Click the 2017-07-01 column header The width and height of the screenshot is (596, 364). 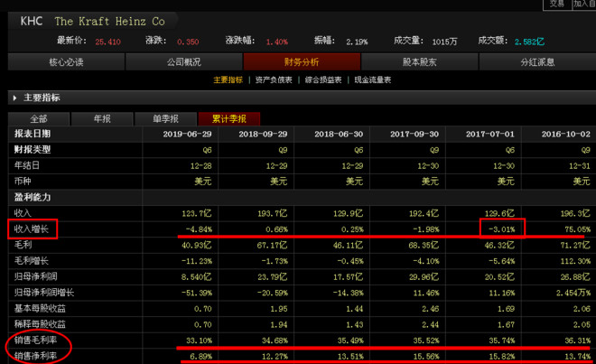[x=490, y=134]
